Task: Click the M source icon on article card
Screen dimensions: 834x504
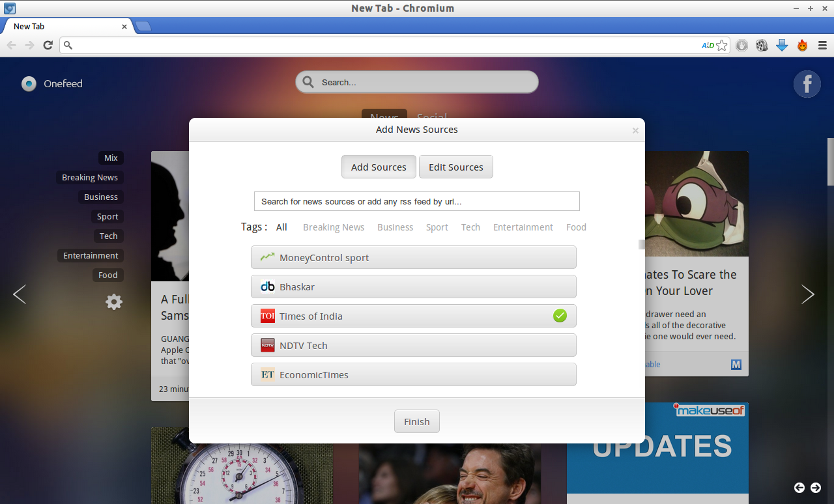Action: tap(736, 365)
